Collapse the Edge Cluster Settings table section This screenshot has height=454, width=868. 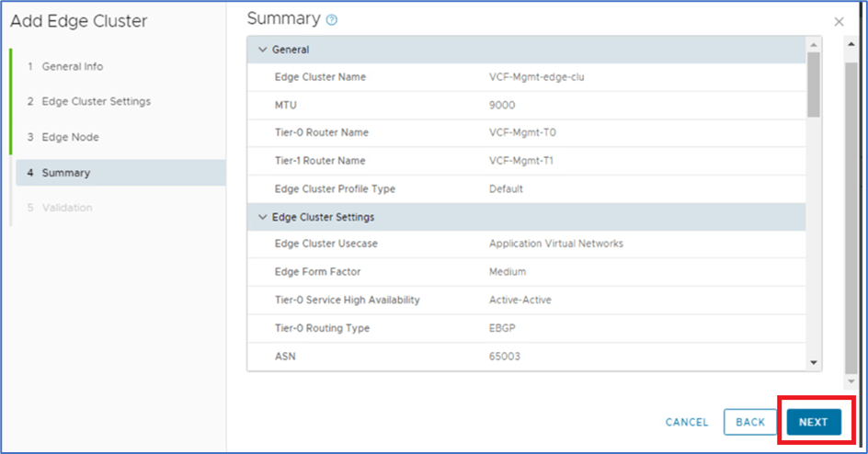coord(262,217)
